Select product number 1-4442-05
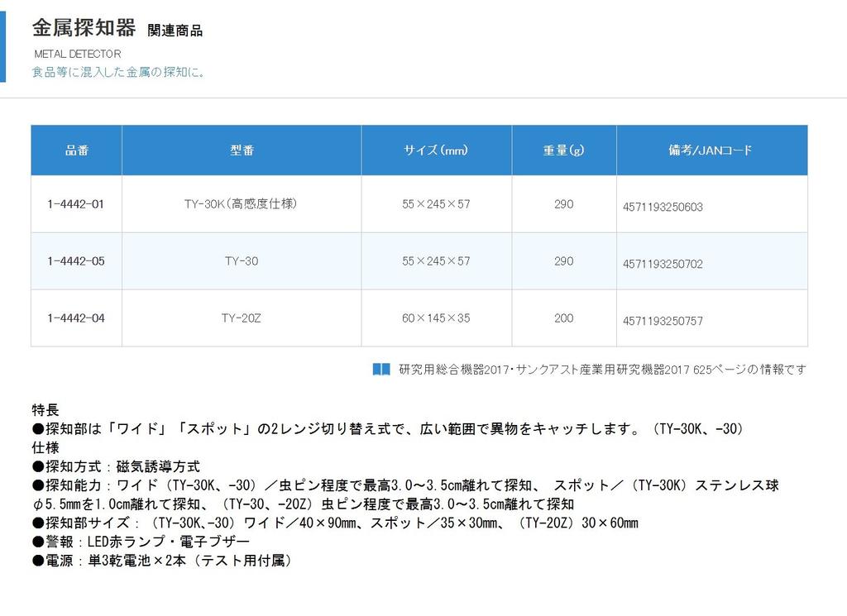847x616 pixels. coord(76,261)
